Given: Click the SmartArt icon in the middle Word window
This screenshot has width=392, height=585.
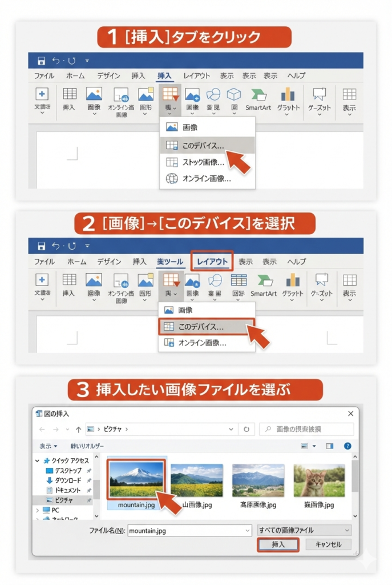Looking at the screenshot, I should (264, 280).
